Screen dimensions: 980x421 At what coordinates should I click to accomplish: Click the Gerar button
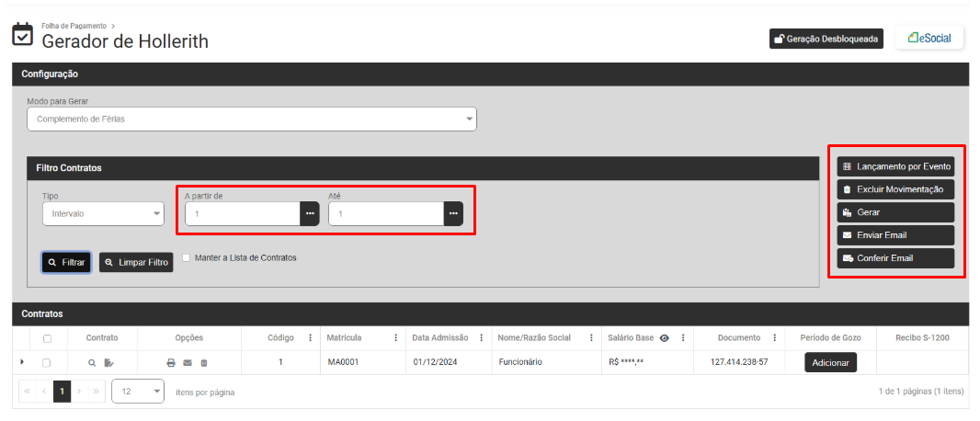895,212
